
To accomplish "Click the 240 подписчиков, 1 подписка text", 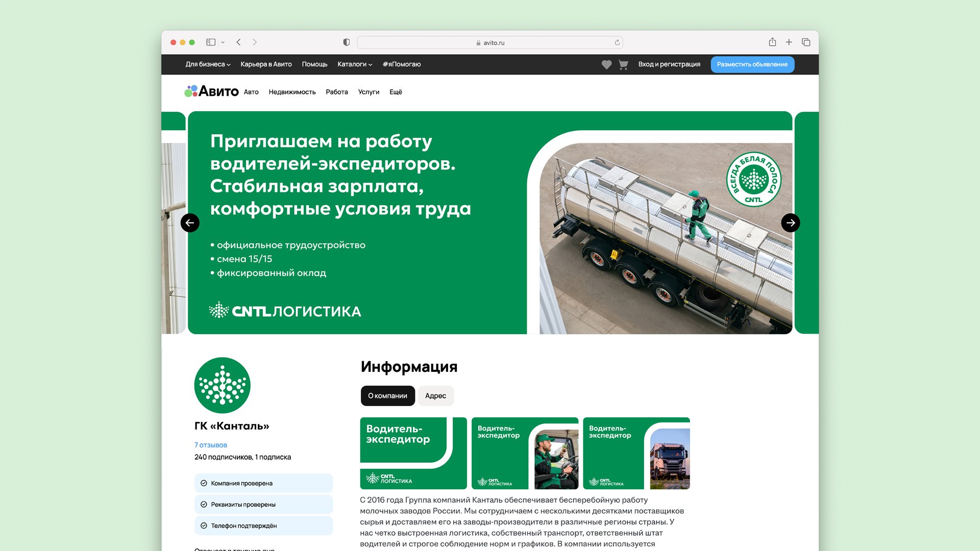I will [x=242, y=457].
